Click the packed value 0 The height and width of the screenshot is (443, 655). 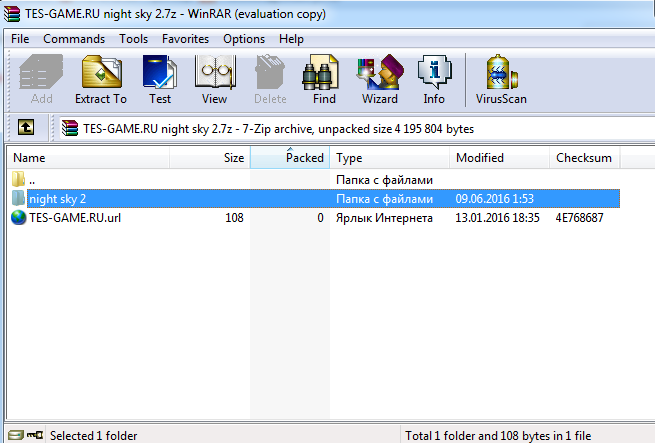320,218
